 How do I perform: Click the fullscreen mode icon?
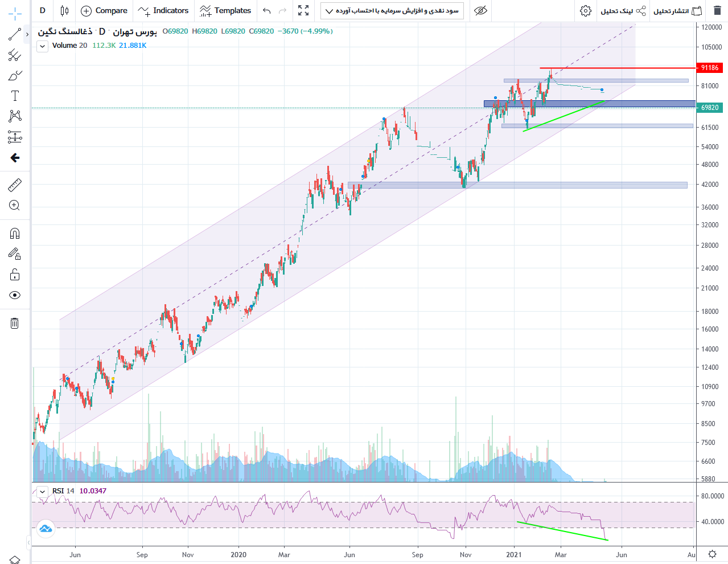pyautogui.click(x=303, y=11)
